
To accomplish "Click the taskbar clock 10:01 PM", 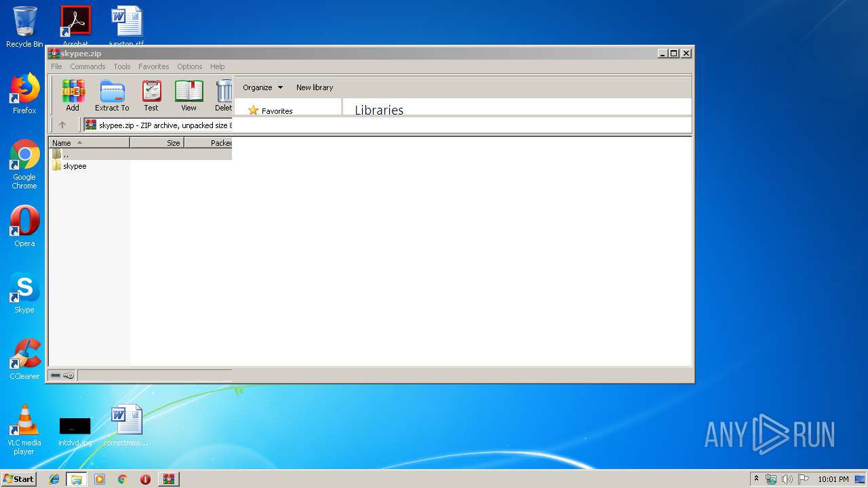I will 833,479.
